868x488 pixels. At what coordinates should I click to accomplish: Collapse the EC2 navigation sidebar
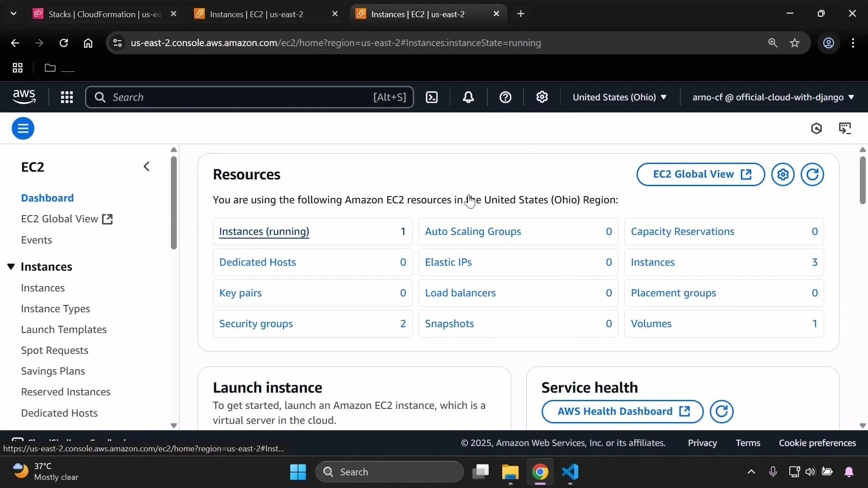146,166
